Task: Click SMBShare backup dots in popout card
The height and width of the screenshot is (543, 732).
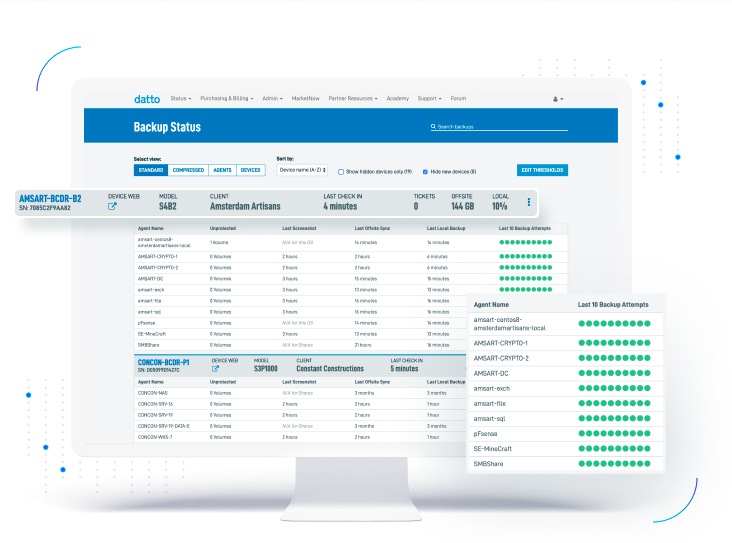Action: pos(614,464)
